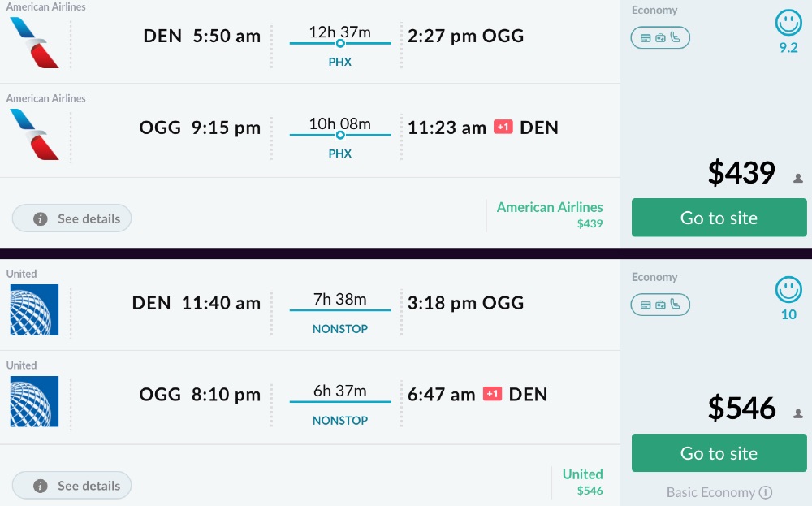
Task: Open the $439 American Airlines Go to site button
Action: coord(719,218)
